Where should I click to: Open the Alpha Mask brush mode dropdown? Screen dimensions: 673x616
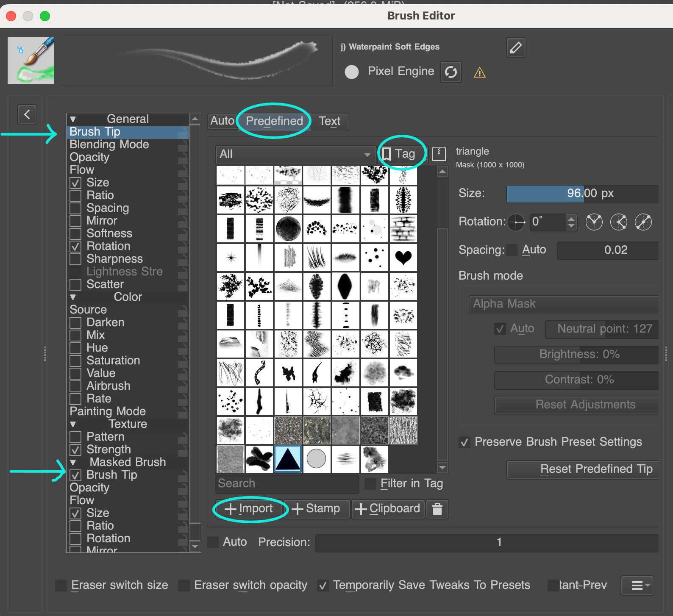click(x=564, y=304)
